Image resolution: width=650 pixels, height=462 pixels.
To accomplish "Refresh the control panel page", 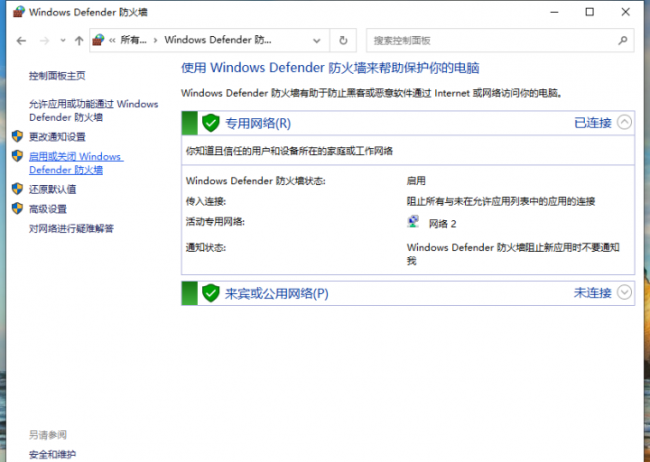I will pos(343,41).
